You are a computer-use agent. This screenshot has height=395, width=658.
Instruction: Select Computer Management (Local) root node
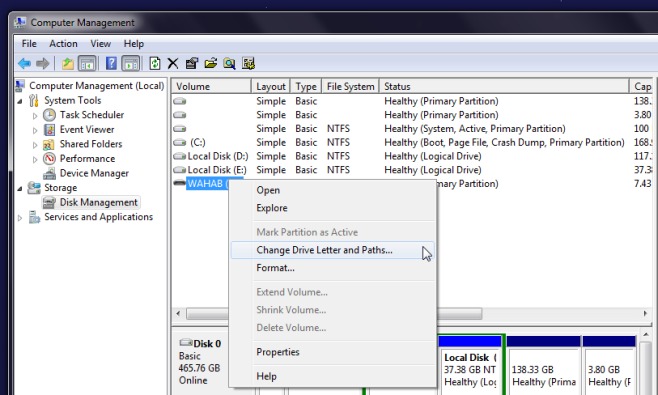pos(97,86)
